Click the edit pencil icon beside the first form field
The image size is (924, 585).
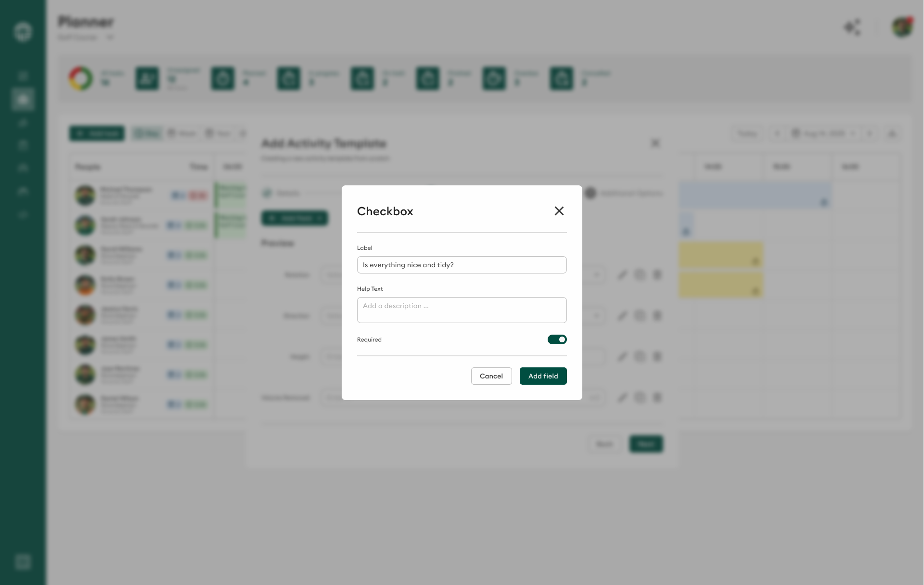[623, 275]
